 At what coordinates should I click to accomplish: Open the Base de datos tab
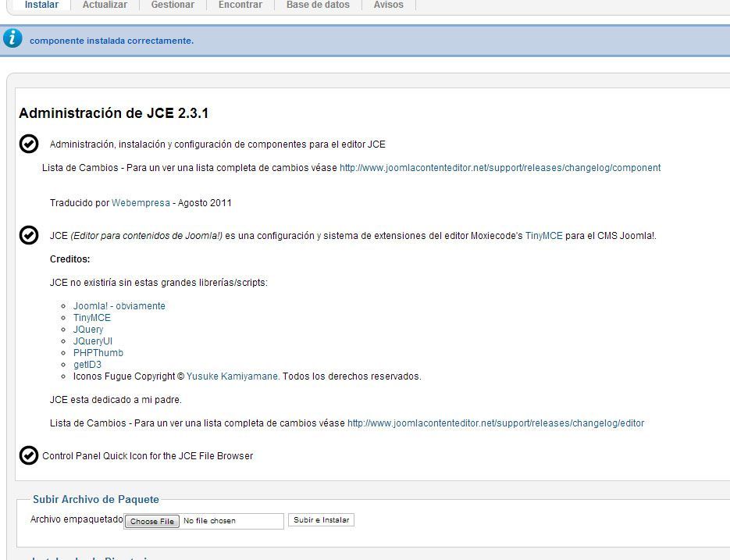point(318,5)
